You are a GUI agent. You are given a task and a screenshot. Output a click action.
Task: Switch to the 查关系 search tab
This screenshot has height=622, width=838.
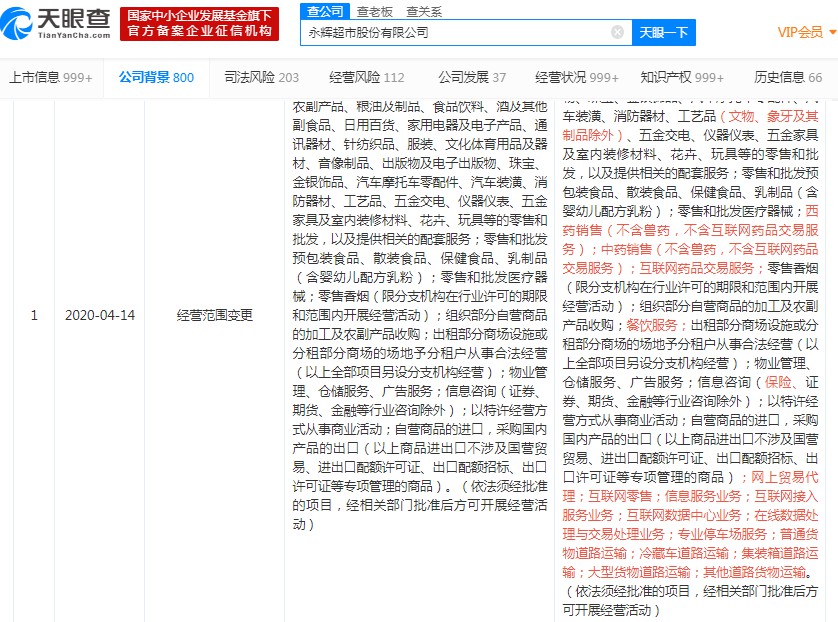(x=423, y=11)
